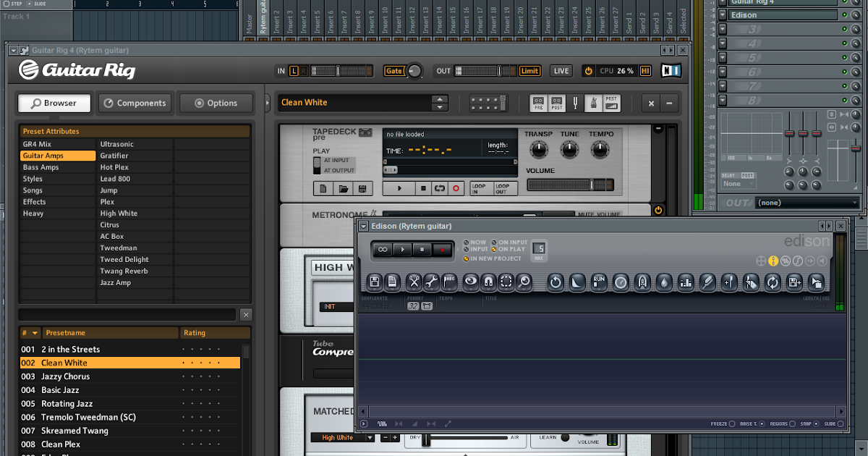Select Bass Amps preset attribute
Image resolution: width=868 pixels, height=456 pixels.
(x=58, y=167)
